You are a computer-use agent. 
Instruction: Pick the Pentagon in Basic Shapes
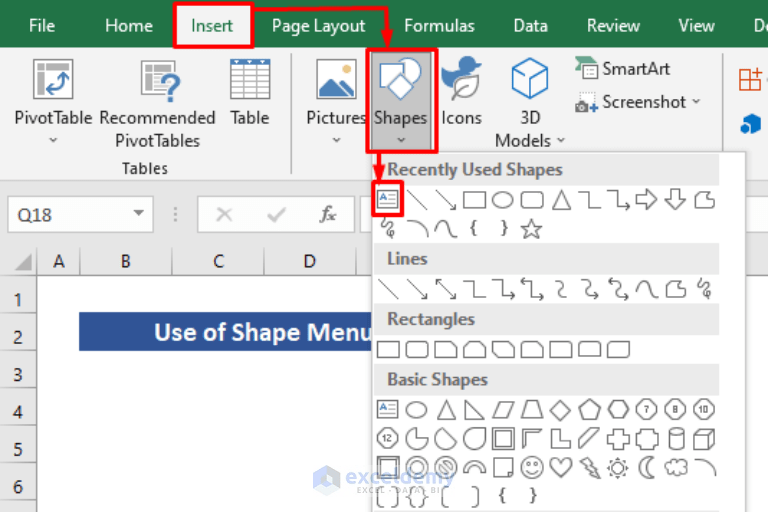(589, 410)
